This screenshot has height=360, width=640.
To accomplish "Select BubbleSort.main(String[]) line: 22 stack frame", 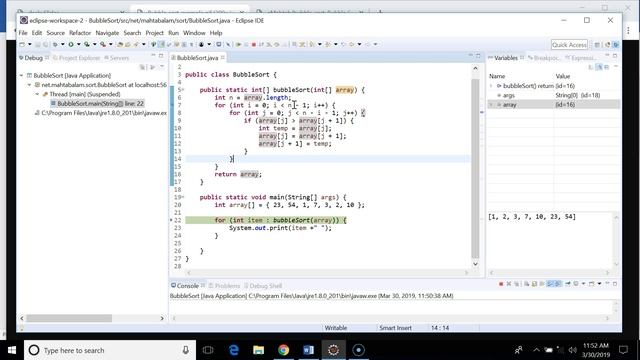I will coord(97,104).
